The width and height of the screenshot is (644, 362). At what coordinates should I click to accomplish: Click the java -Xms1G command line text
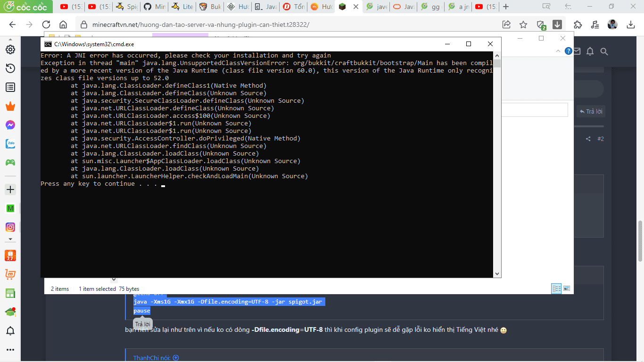pyautogui.click(x=229, y=302)
